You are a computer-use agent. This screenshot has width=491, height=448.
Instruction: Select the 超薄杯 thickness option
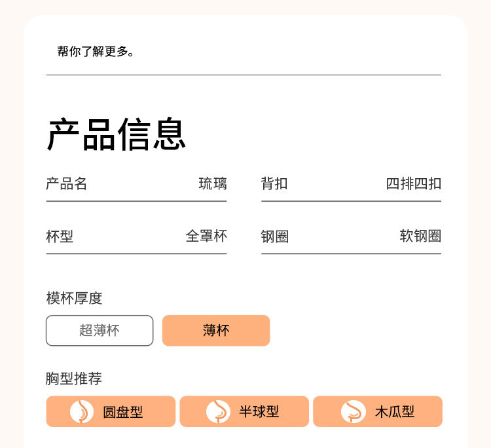click(x=100, y=330)
